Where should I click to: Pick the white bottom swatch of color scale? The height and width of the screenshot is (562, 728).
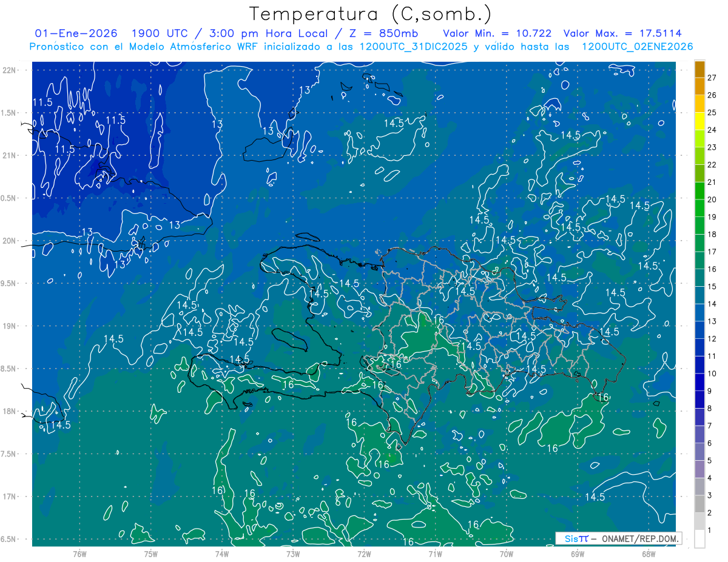pyautogui.click(x=699, y=539)
